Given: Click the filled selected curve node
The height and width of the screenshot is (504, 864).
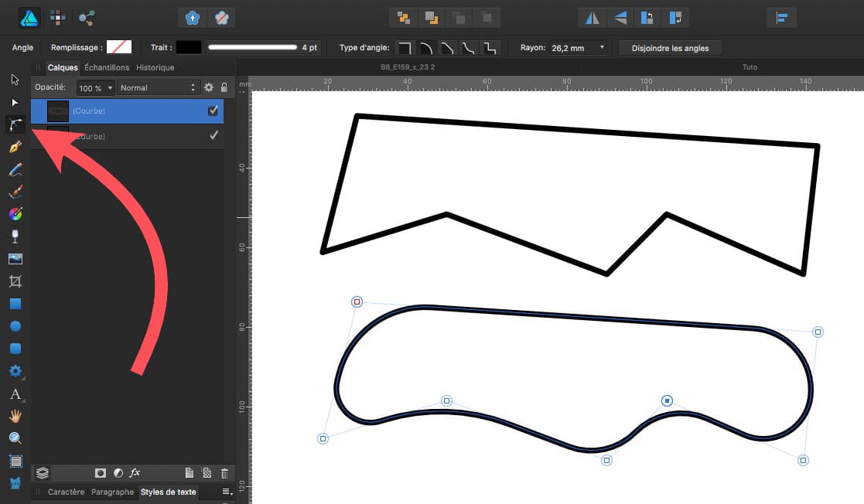Looking at the screenshot, I should click(x=667, y=400).
